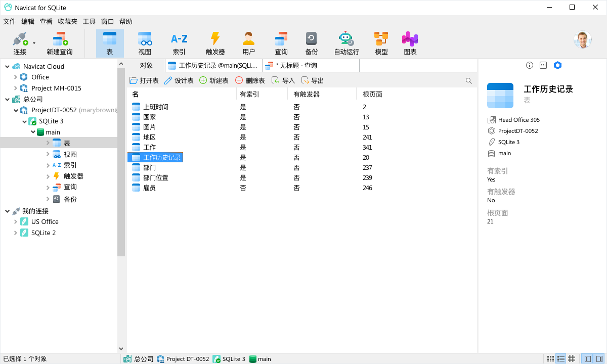Click the 连接 connection toolbar icon
The height and width of the screenshot is (364, 607).
pyautogui.click(x=20, y=43)
